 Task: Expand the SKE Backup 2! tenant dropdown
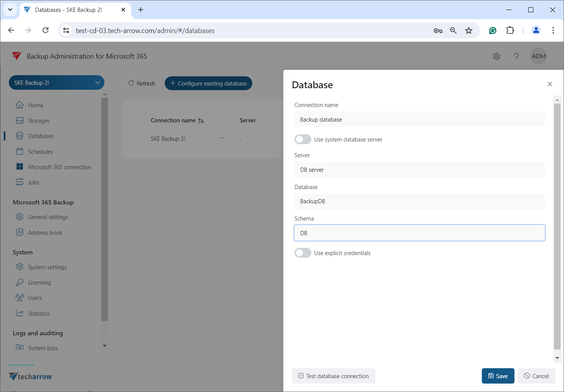tap(56, 83)
